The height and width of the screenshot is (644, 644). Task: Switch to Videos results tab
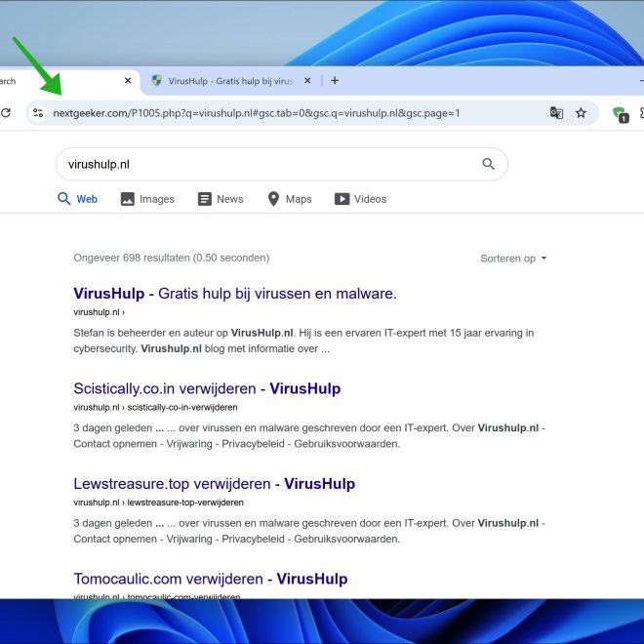click(x=361, y=199)
